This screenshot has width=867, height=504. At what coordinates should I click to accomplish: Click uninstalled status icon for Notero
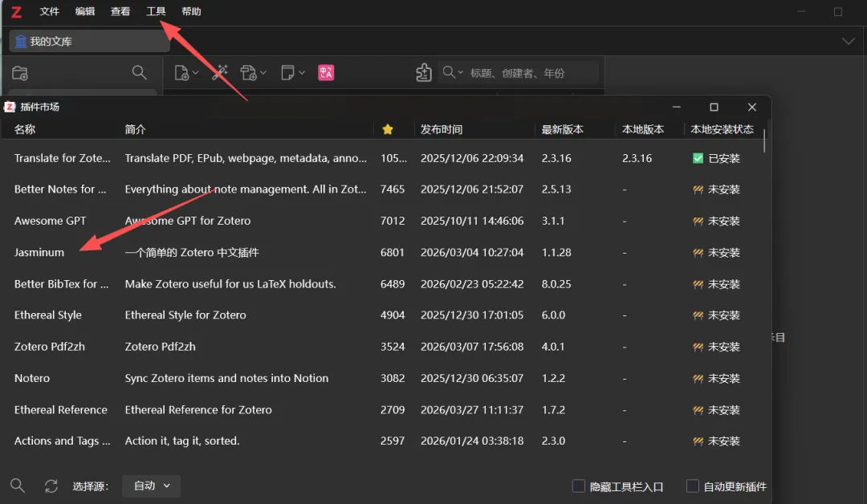[698, 379]
